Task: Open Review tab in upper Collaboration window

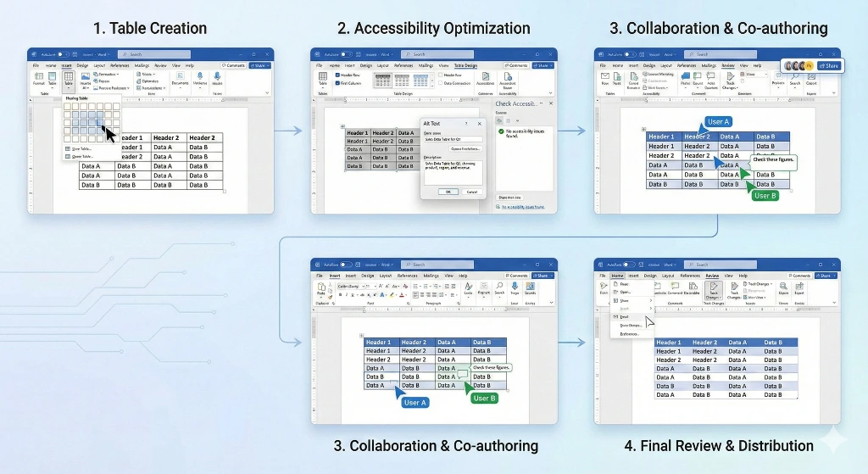Action: [x=728, y=65]
